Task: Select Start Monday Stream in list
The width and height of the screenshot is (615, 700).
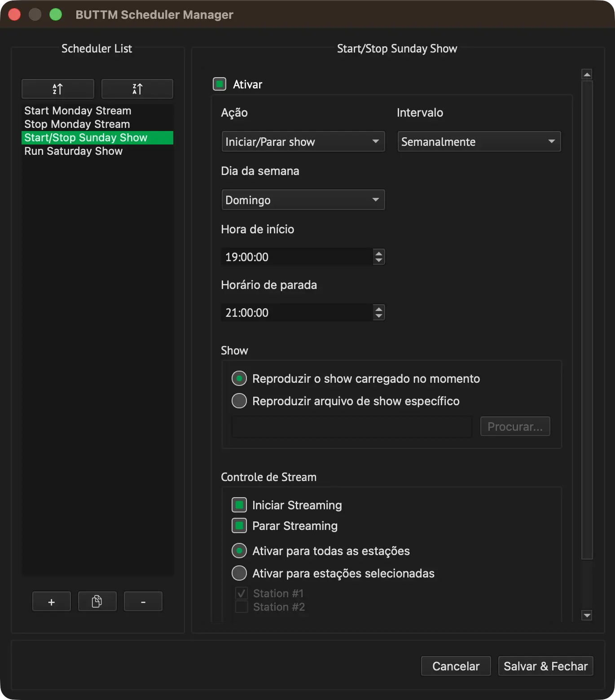Action: 97,111
